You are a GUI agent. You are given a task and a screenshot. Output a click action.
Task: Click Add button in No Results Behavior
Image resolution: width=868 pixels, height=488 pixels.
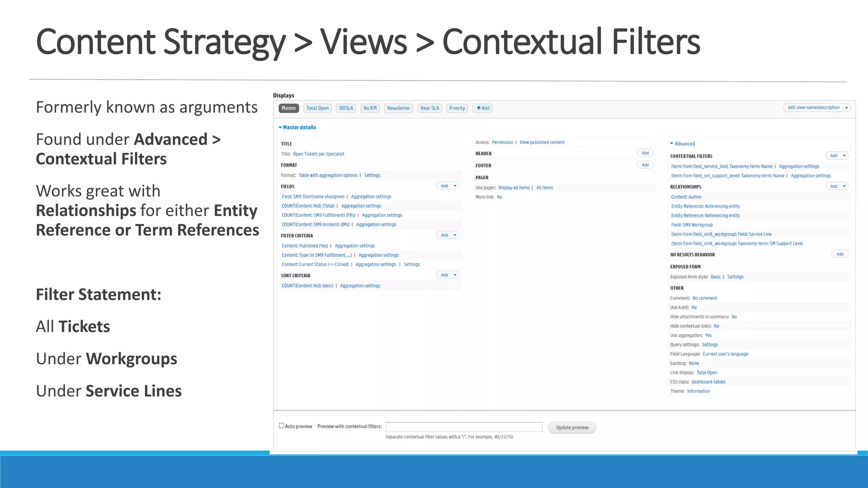coord(840,254)
